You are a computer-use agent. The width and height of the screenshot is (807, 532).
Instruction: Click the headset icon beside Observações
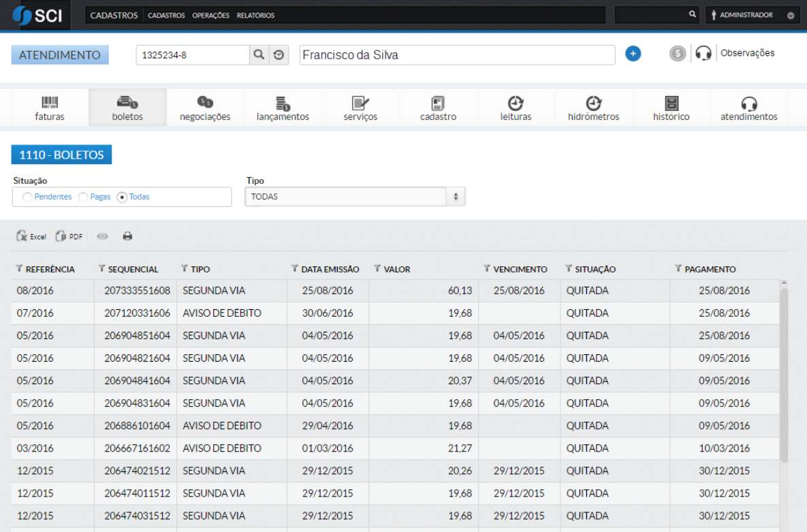tap(703, 54)
